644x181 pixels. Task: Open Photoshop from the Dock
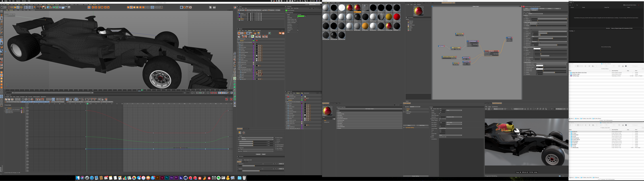(x=167, y=178)
